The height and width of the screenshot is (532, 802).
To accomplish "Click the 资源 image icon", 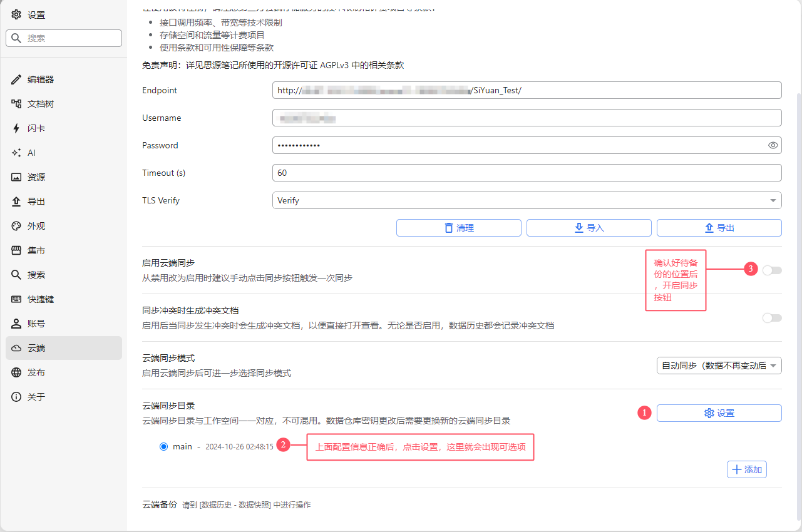I will pos(17,177).
